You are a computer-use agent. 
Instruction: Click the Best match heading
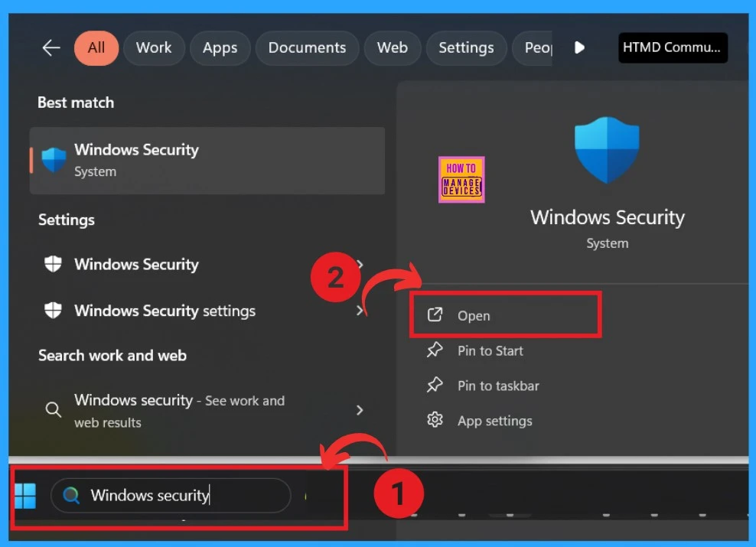pos(76,103)
